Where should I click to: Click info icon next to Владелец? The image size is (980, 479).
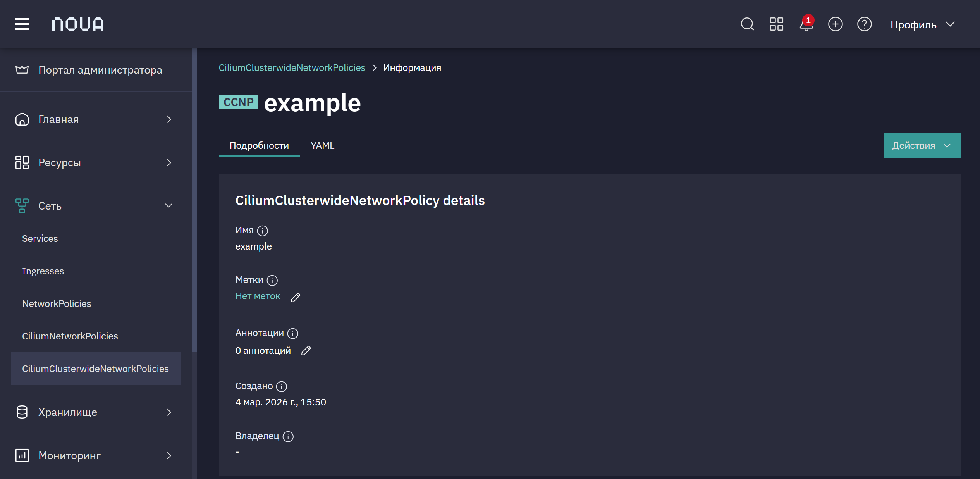coord(288,436)
